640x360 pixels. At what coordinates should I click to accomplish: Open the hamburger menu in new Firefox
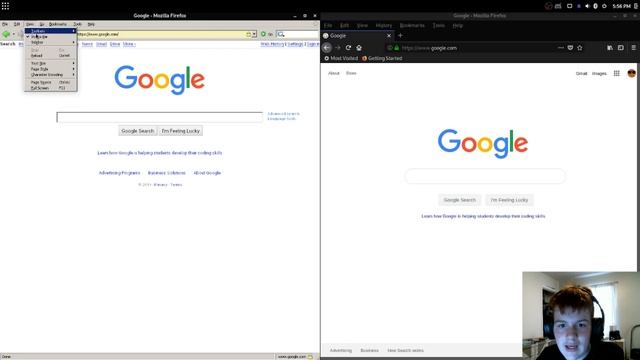point(634,48)
